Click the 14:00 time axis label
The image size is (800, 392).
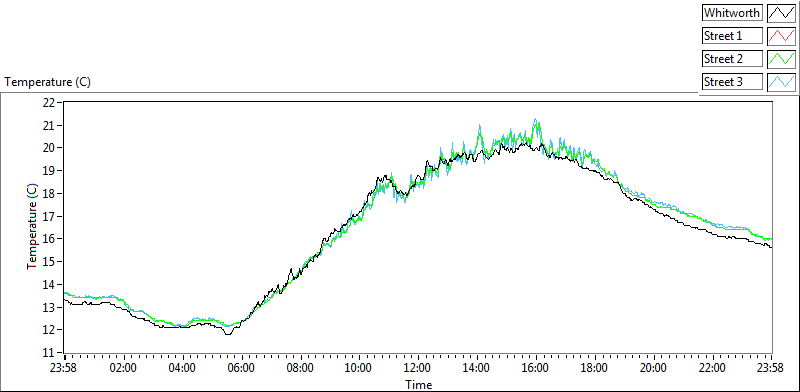coord(477,368)
